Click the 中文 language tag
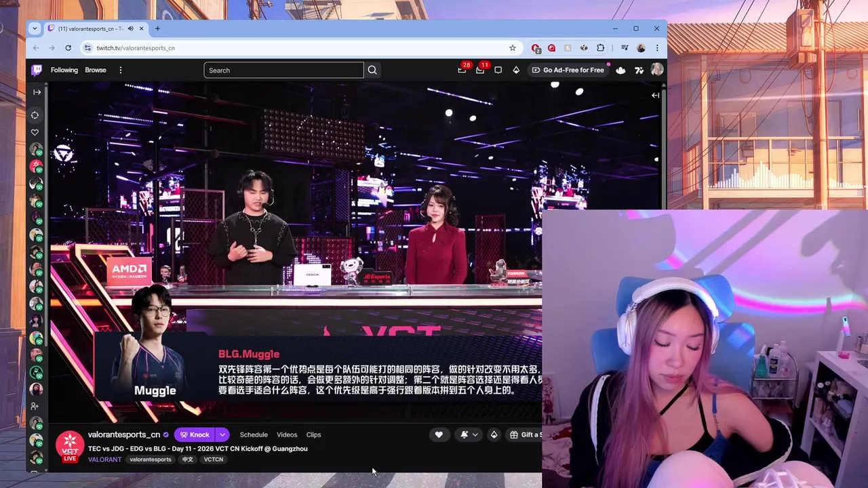This screenshot has width=868, height=488. (x=188, y=460)
